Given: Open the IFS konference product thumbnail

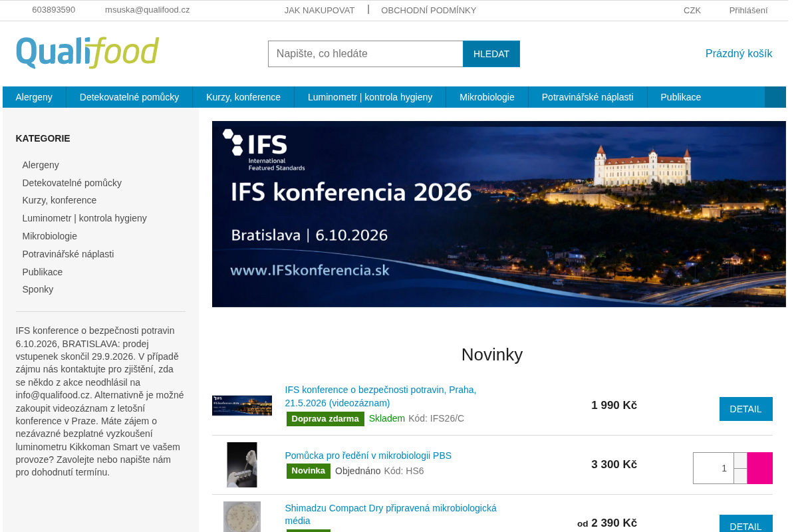Looking at the screenshot, I should coord(242,406).
